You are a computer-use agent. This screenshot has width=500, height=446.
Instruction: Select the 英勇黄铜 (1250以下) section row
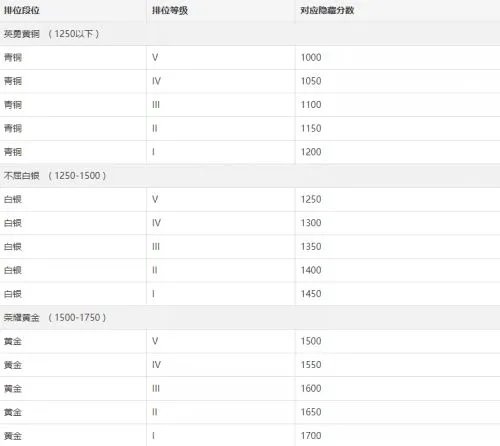250,34
